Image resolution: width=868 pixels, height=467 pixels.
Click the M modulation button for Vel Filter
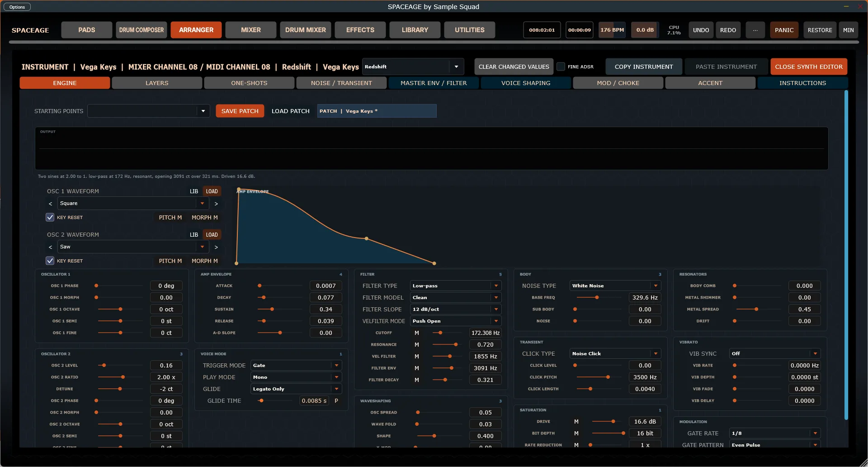coord(417,357)
